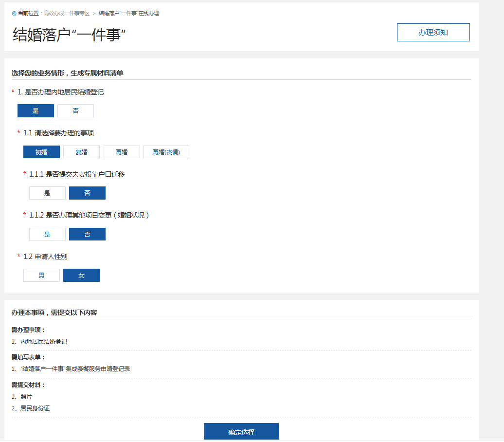Click 结婚落户"一件事"在线办理 breadcrumb text
504x442 pixels.
(128, 14)
